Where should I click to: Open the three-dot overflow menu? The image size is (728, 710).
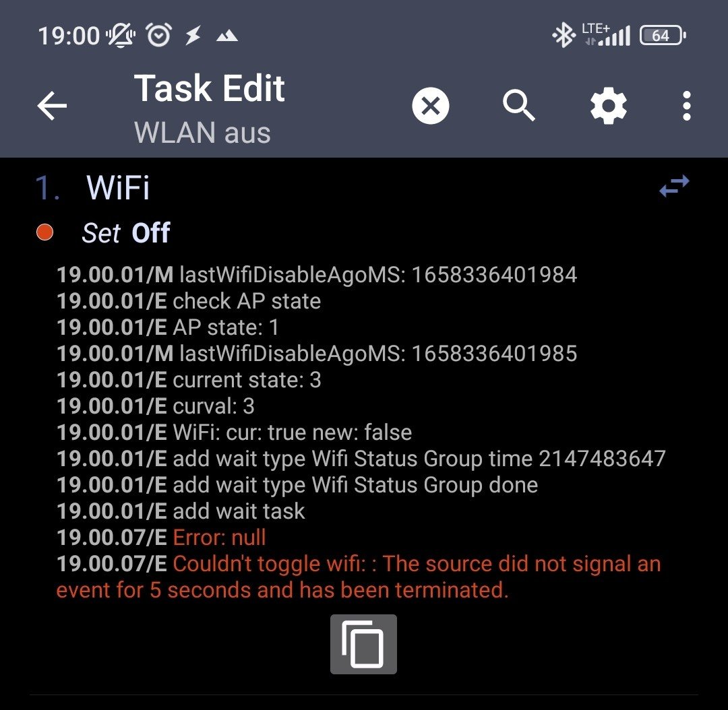(687, 106)
